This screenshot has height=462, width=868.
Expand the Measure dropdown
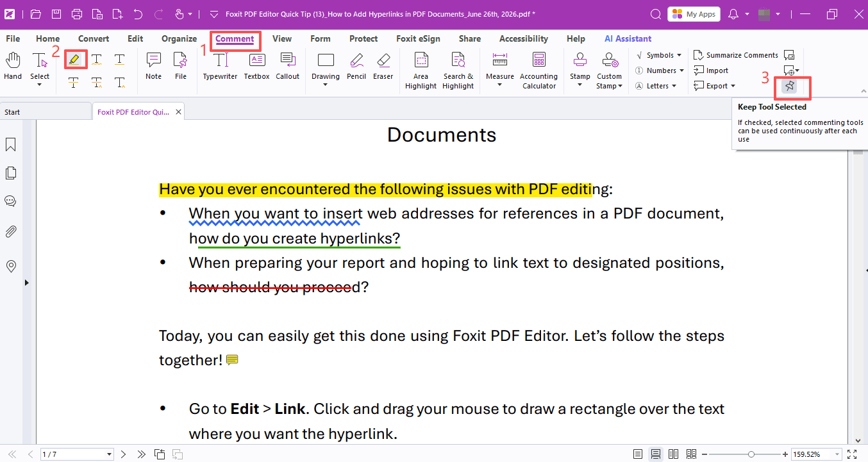point(500,85)
